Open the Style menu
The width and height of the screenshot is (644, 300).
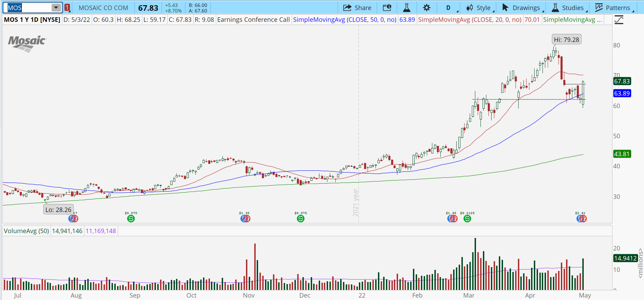pyautogui.click(x=480, y=8)
